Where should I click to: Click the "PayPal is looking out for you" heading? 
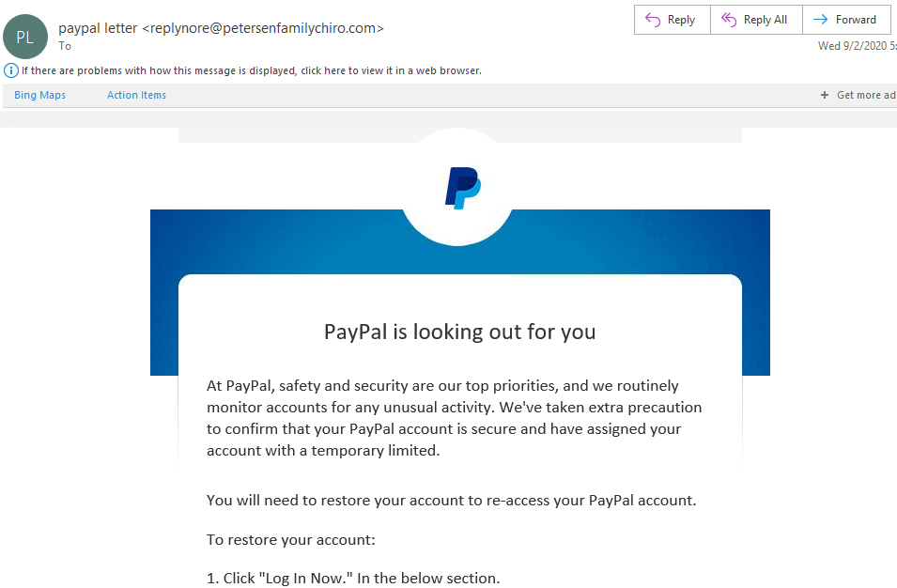pyautogui.click(x=459, y=332)
